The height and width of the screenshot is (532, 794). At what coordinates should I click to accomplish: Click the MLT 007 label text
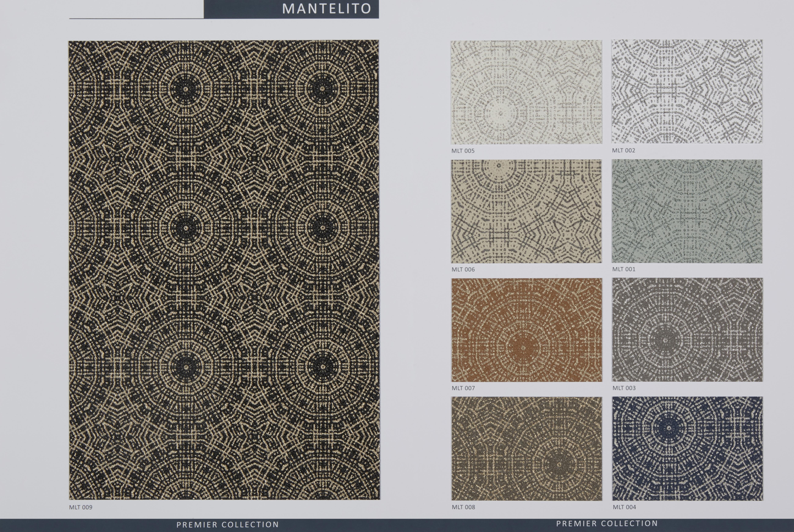pos(463,388)
